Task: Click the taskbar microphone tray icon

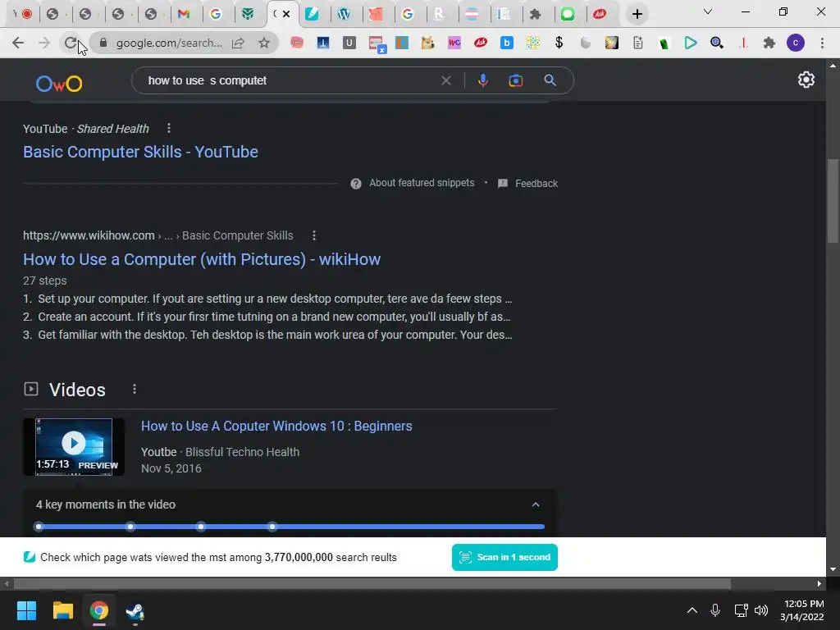Action: pos(715,610)
